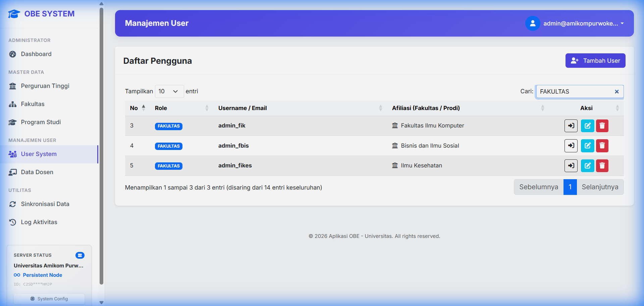This screenshot has height=306, width=644.
Task: Go to Perguruan Tinggi menu
Action: 45,86
